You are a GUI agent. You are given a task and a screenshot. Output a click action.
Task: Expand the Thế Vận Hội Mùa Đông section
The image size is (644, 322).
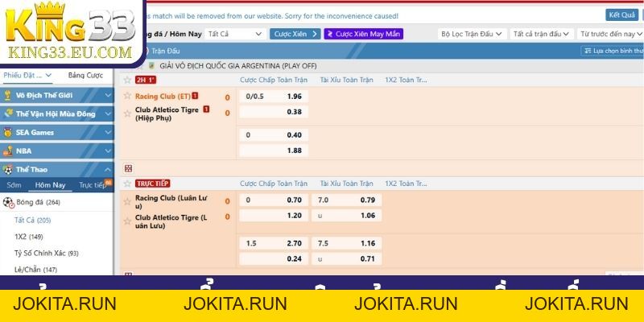(x=108, y=114)
